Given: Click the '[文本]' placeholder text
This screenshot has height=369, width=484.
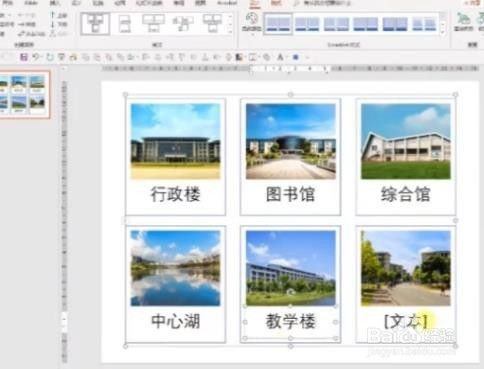Looking at the screenshot, I should pyautogui.click(x=405, y=321).
